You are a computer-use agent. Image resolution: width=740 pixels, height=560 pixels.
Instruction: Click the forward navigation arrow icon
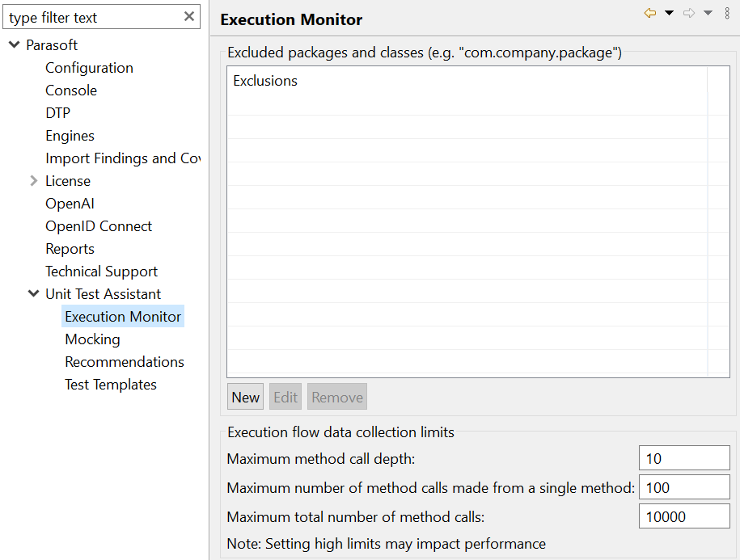pos(689,13)
